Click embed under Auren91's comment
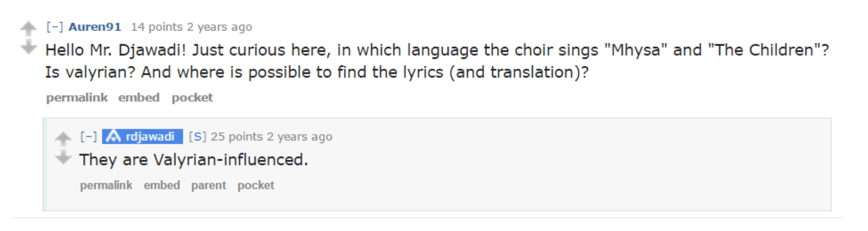The height and width of the screenshot is (231, 868). [x=139, y=97]
